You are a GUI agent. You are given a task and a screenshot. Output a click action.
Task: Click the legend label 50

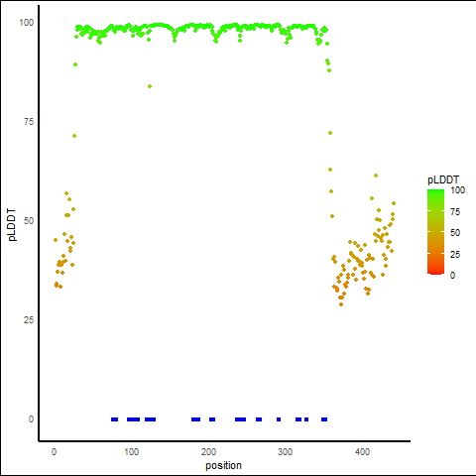point(455,233)
